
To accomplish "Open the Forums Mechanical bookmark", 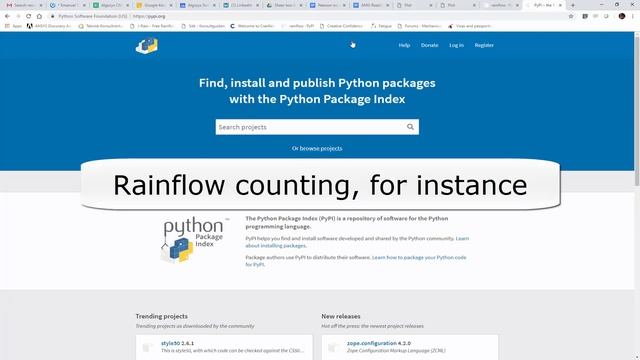I will coord(419,26).
